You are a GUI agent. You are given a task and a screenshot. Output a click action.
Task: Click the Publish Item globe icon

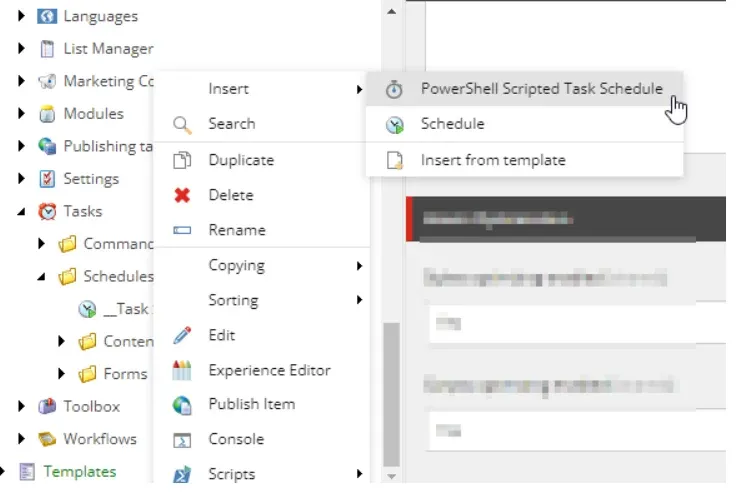tap(182, 405)
